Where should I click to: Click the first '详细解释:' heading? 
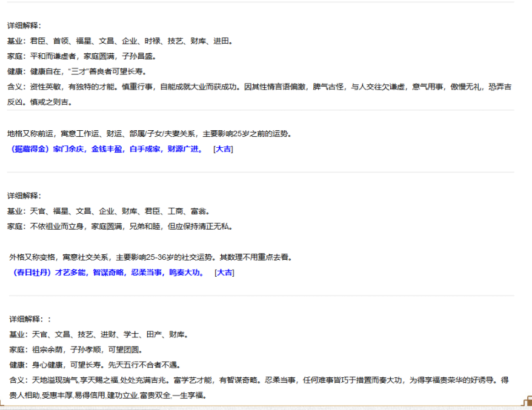pyautogui.click(x=24, y=26)
